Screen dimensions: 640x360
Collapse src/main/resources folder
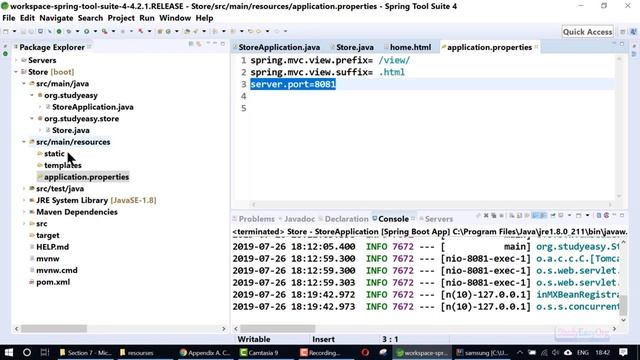pyautogui.click(x=24, y=142)
